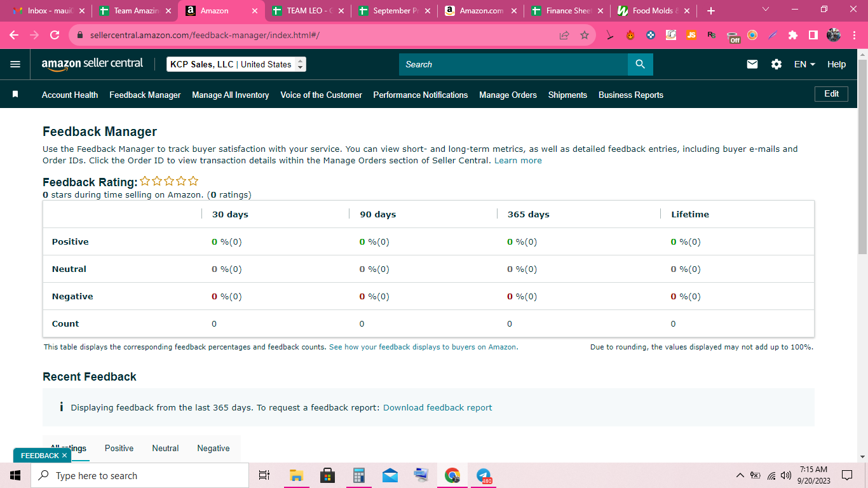
Task: Click the orange JS extension icon
Action: (691, 35)
